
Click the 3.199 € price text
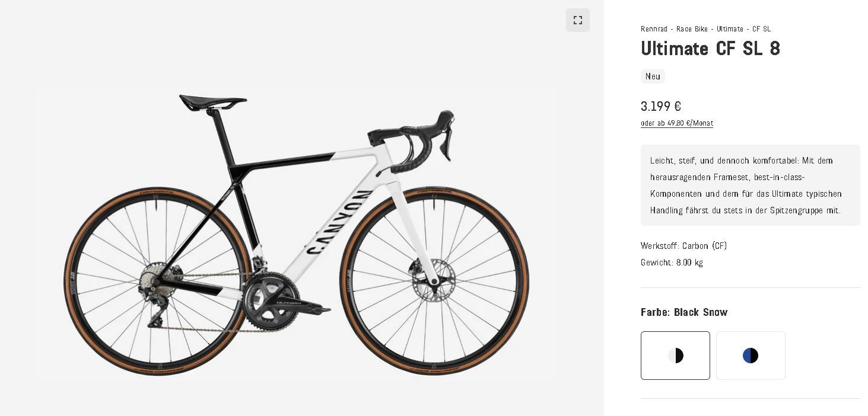pyautogui.click(x=661, y=107)
